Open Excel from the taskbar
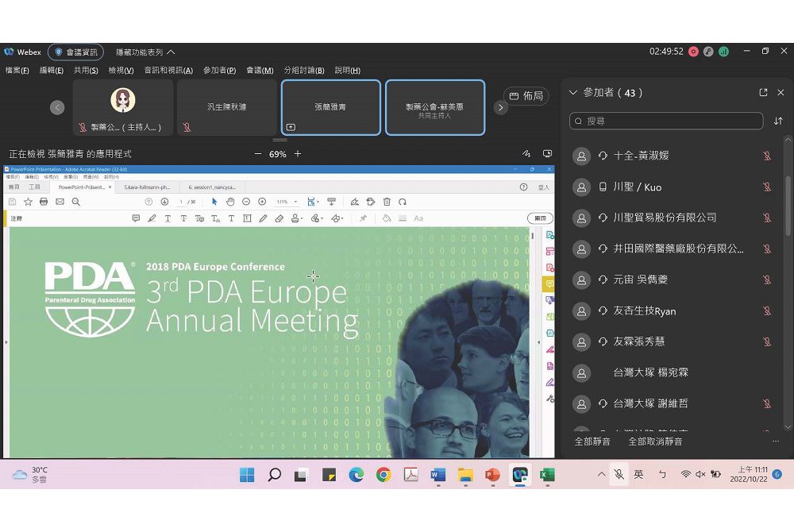Image resolution: width=794 pixels, height=532 pixels. pos(547,475)
